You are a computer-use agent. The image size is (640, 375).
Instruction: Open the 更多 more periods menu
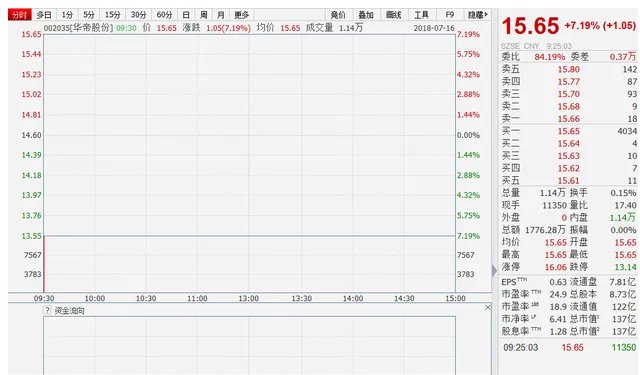242,15
